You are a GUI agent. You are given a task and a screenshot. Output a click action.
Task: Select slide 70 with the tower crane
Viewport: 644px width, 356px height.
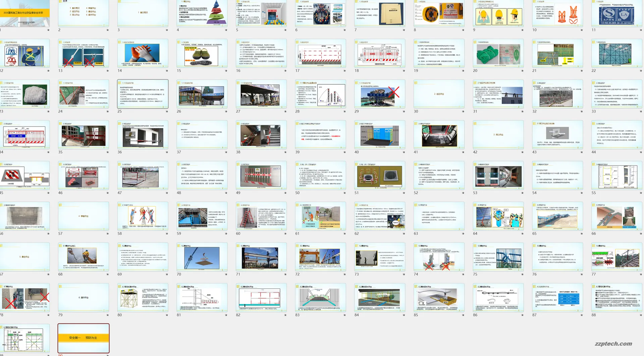click(202, 257)
